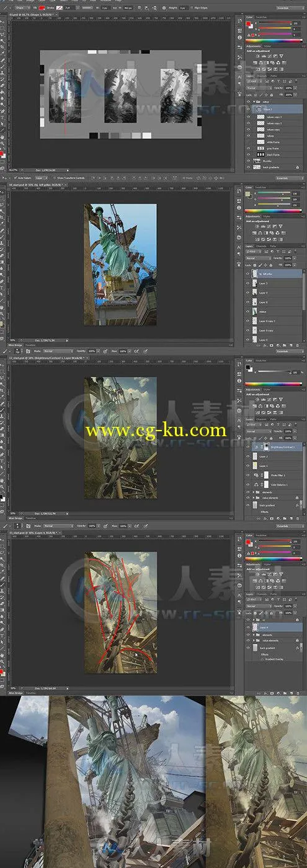
Task: Select Zoom tool in grayscale thumbnails window
Action: 3,143
